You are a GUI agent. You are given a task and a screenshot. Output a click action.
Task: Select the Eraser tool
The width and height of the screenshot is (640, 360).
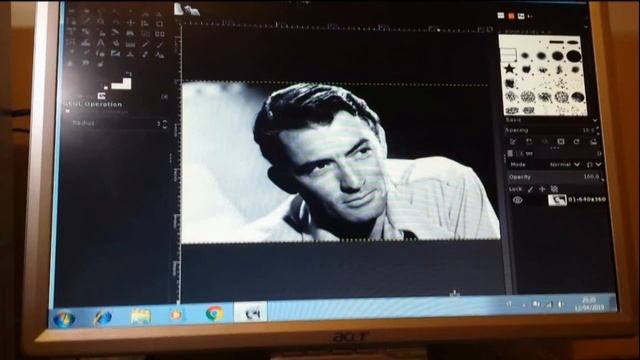[x=71, y=52]
